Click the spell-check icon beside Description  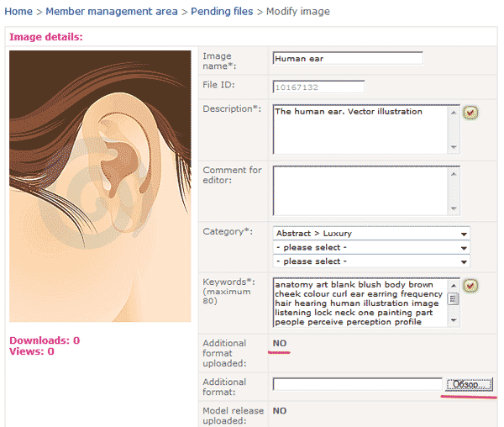(x=470, y=113)
